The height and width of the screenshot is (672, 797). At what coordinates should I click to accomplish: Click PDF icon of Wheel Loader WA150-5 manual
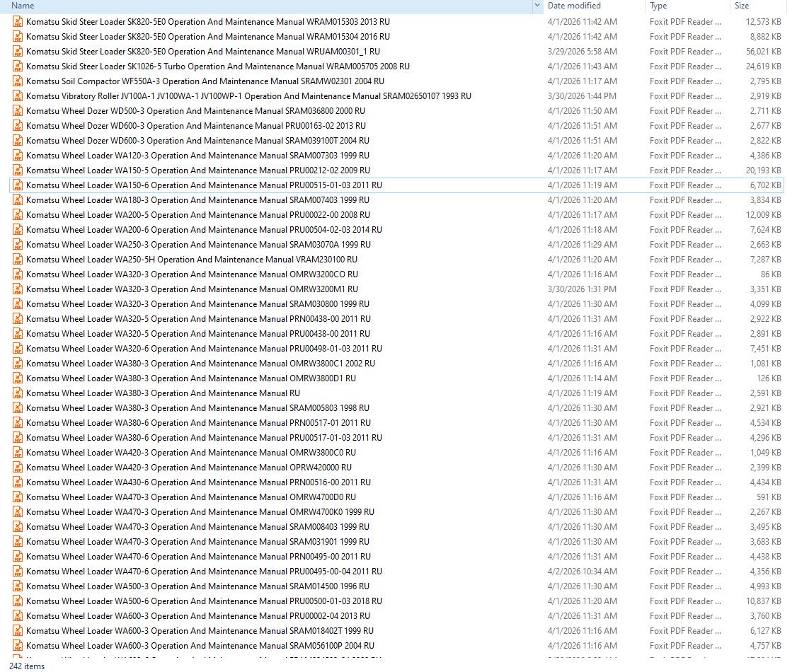[x=18, y=170]
